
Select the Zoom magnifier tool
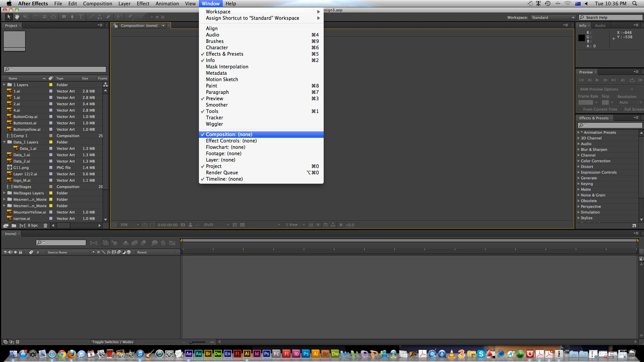tap(25, 17)
